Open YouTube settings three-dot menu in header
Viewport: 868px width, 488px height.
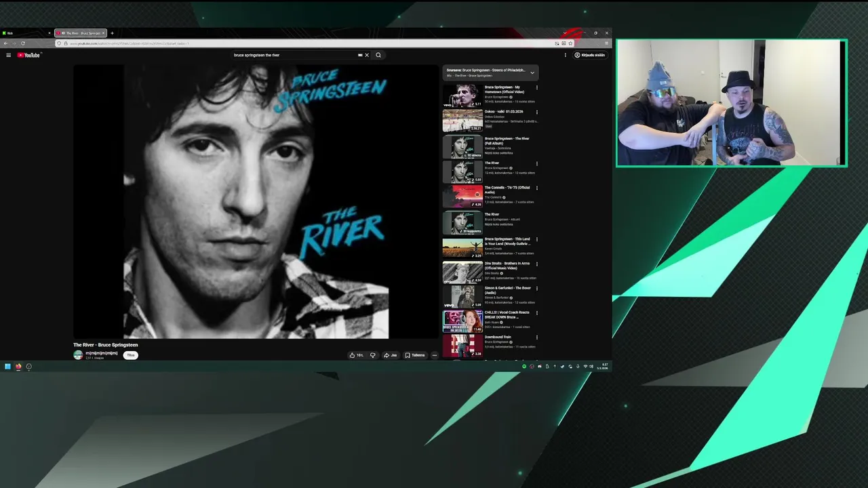point(565,55)
